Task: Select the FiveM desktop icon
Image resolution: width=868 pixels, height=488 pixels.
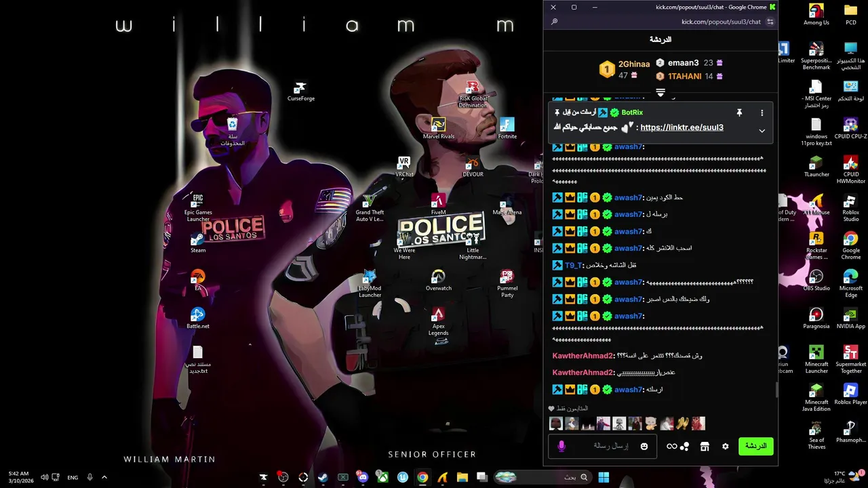Action: pos(439,205)
